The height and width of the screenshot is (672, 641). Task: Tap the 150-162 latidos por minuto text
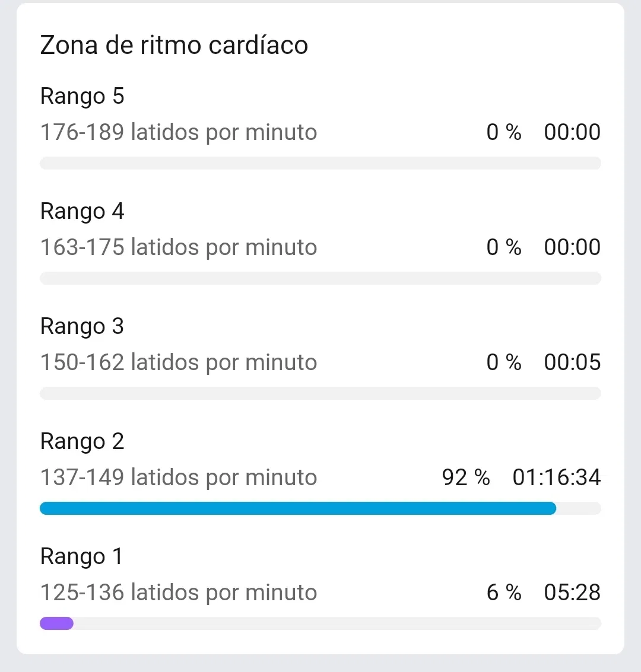(x=178, y=362)
